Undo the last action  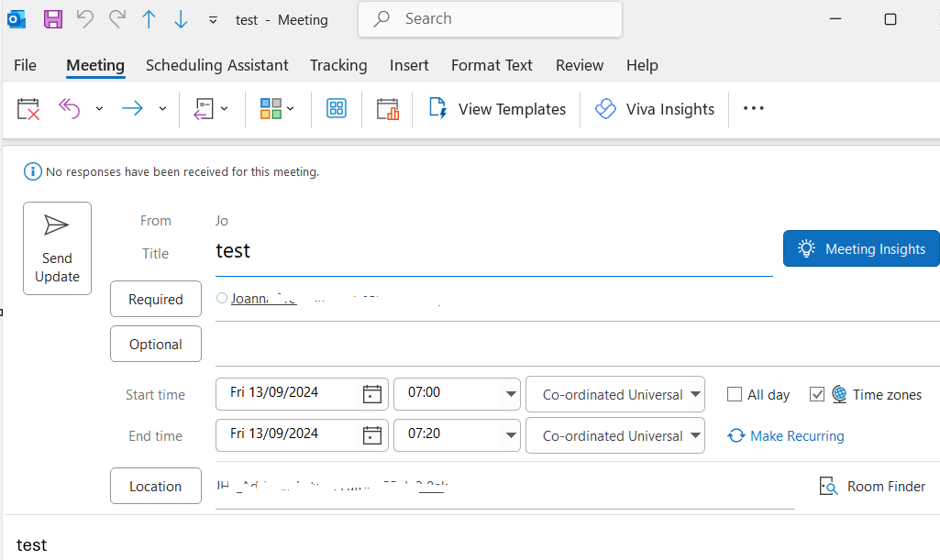pos(85,19)
